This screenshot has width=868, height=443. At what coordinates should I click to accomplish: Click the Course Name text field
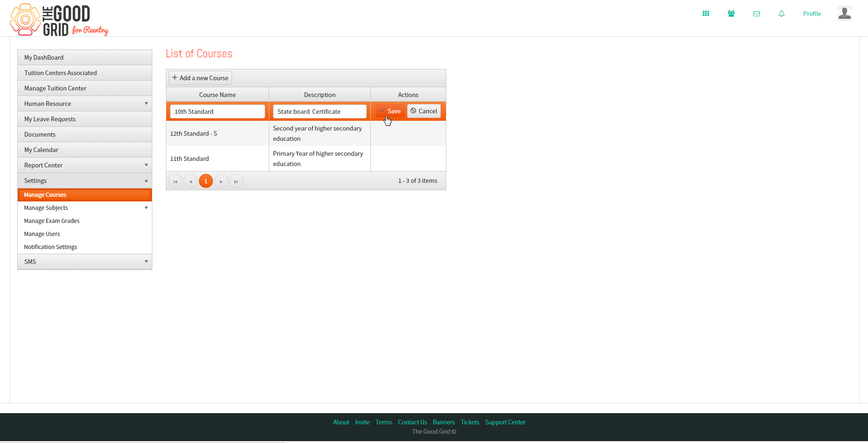(x=218, y=111)
